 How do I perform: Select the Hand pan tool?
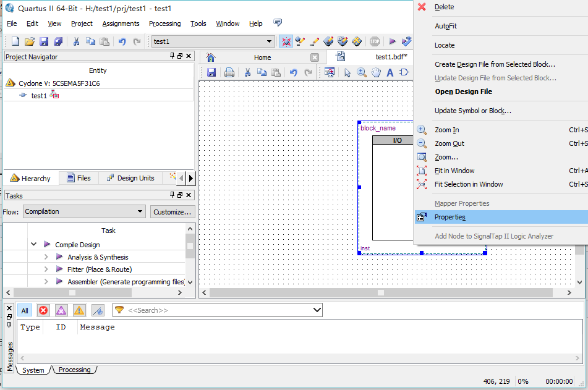tap(376, 72)
